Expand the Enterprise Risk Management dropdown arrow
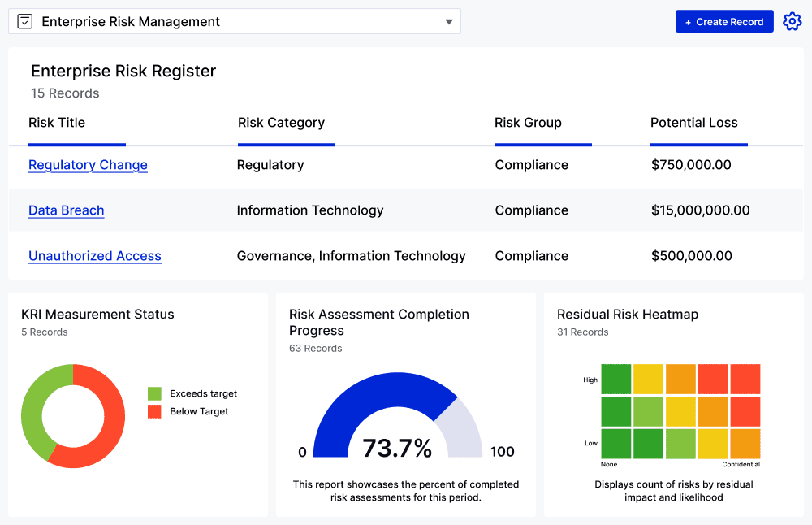The width and height of the screenshot is (812, 525). click(x=449, y=22)
